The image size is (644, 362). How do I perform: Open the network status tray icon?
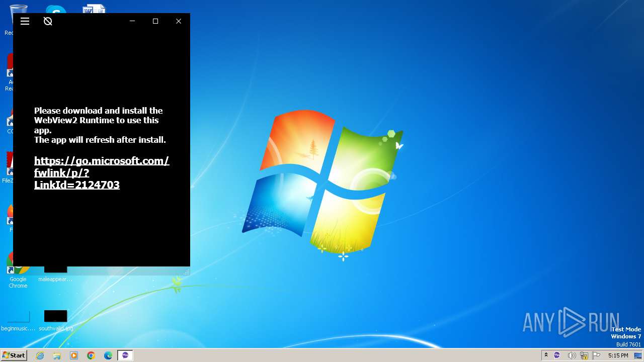click(584, 355)
